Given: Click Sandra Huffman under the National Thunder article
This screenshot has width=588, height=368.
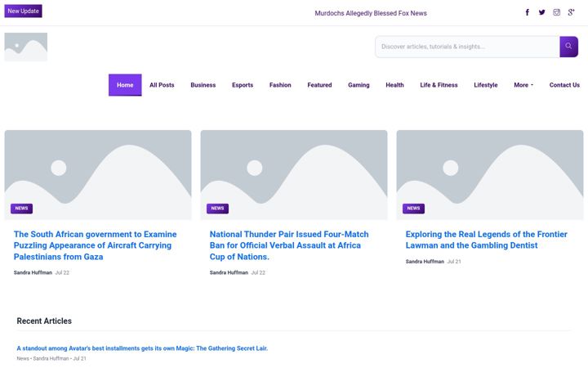Looking at the screenshot, I should [229, 272].
